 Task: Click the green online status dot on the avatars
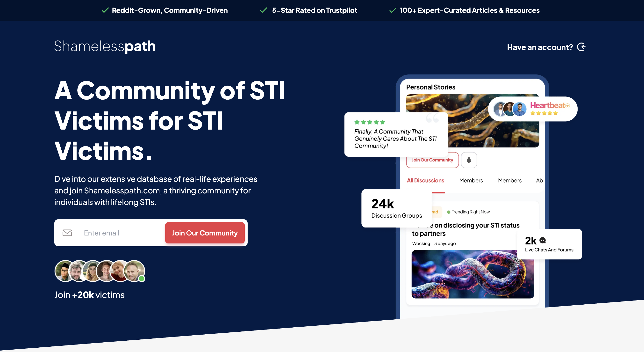click(x=142, y=279)
